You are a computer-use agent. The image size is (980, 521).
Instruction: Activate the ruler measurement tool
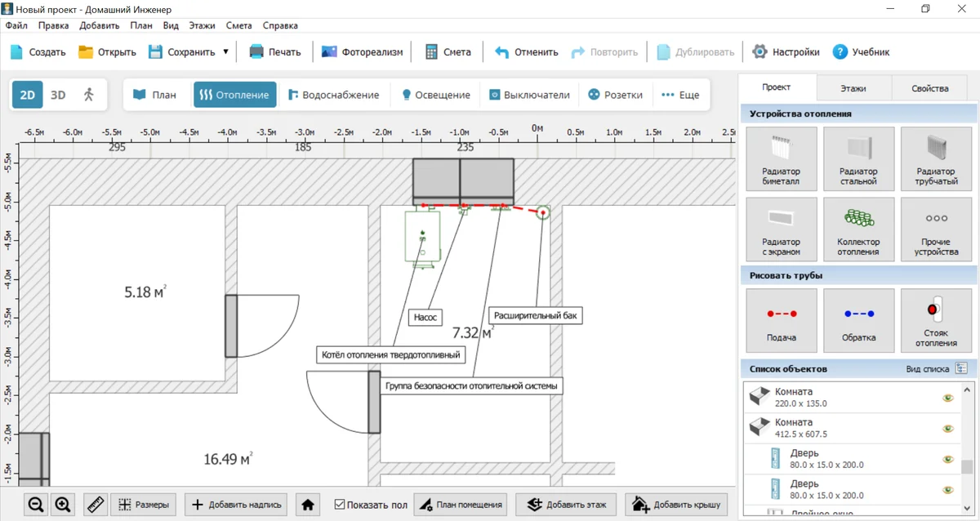[96, 505]
